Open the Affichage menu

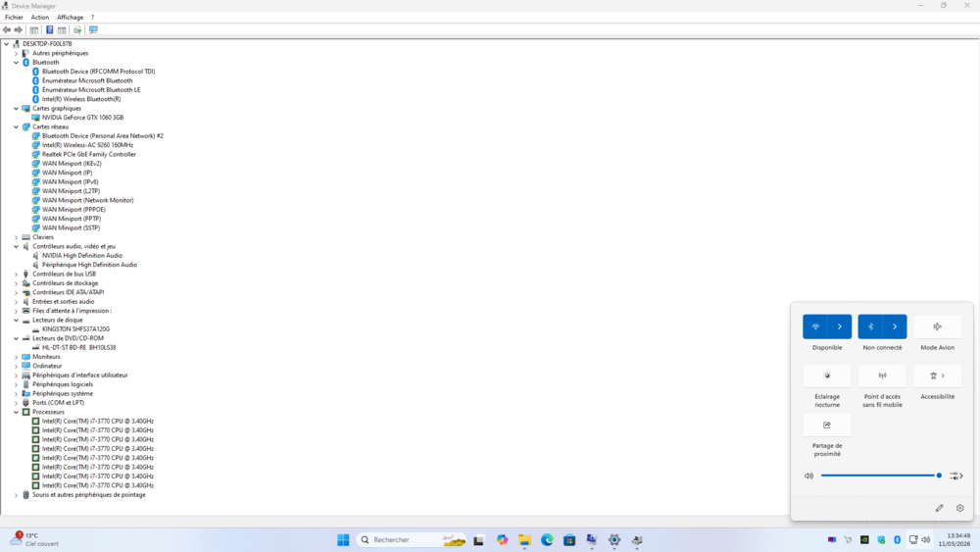[70, 18]
